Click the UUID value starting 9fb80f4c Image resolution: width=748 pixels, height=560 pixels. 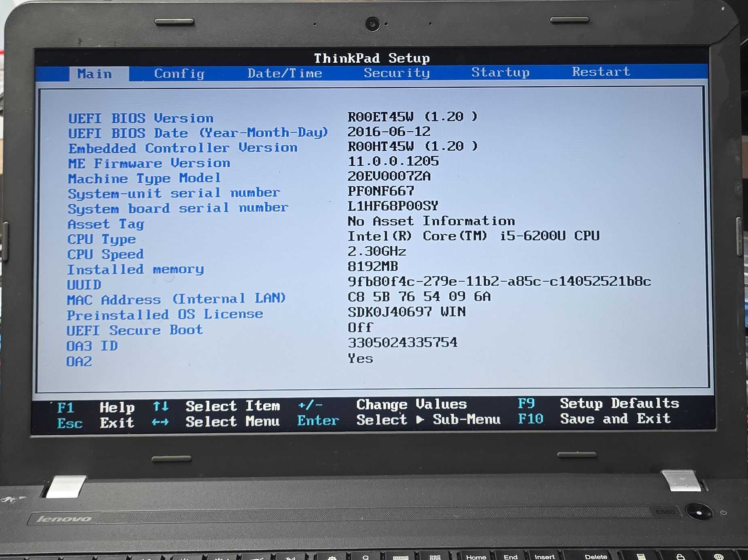(x=499, y=281)
